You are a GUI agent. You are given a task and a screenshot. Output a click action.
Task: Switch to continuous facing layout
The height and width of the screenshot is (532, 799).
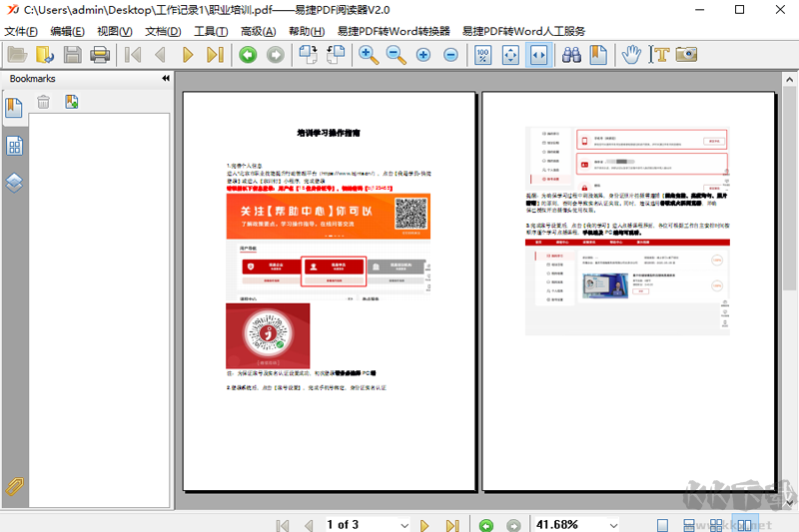coord(716,525)
